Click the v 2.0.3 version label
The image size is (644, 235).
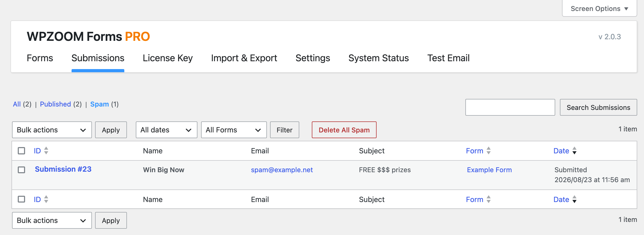[x=610, y=37]
